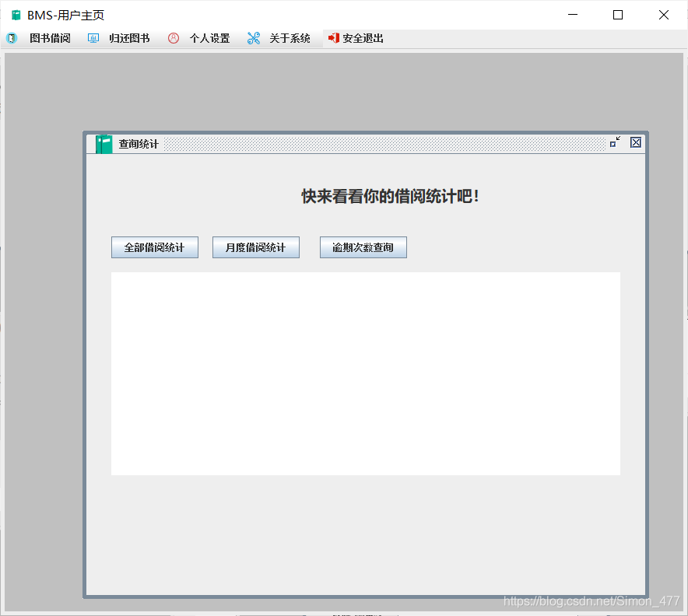This screenshot has height=616, width=688.
Task: Click the red exit icon beside 安全退出
Action: (333, 38)
